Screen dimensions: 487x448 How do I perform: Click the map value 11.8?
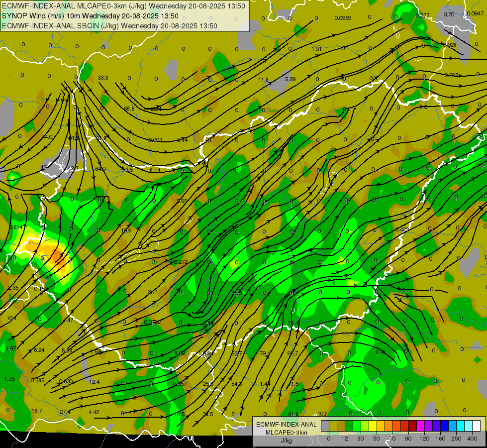[x=263, y=80]
